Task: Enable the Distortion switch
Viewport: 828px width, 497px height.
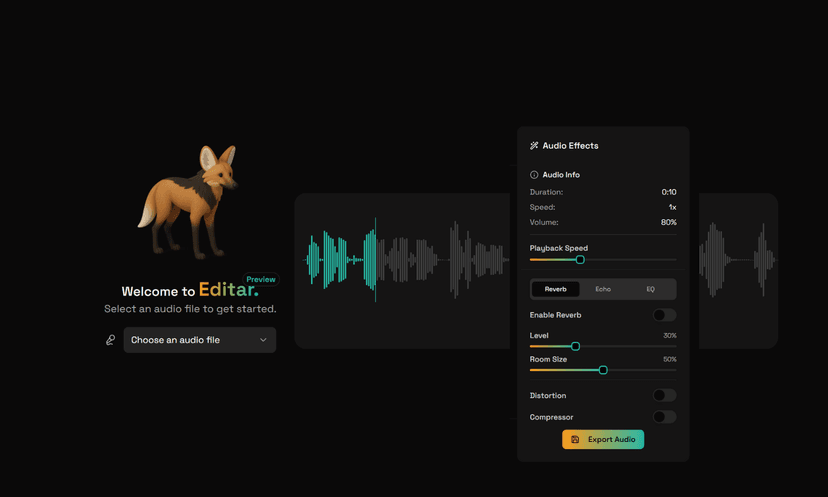Action: (x=664, y=396)
